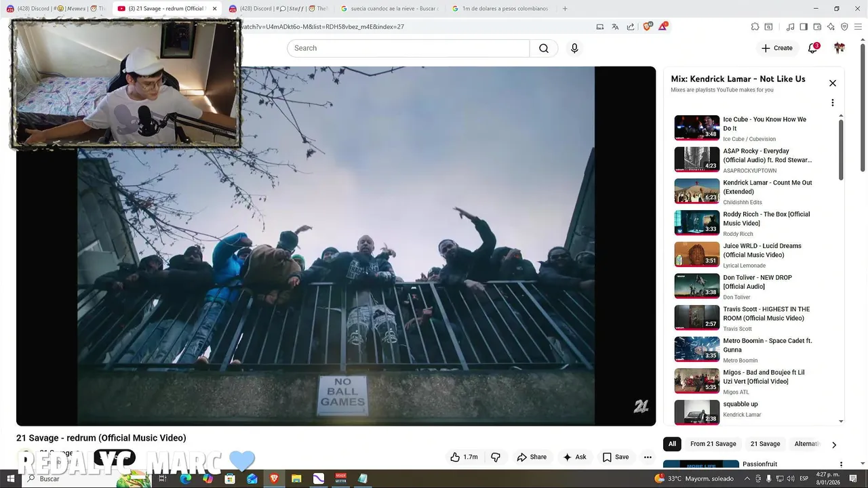Click the translate page icon in address bar

tap(615, 27)
